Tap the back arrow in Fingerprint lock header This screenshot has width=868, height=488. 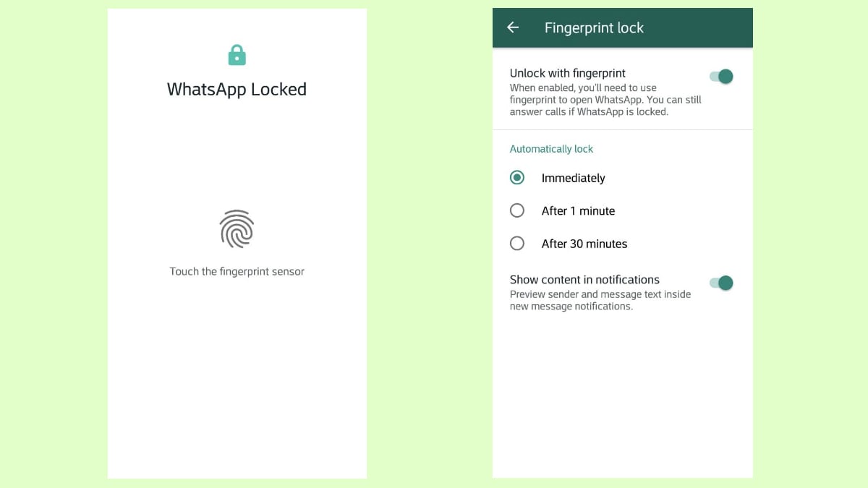click(x=513, y=27)
